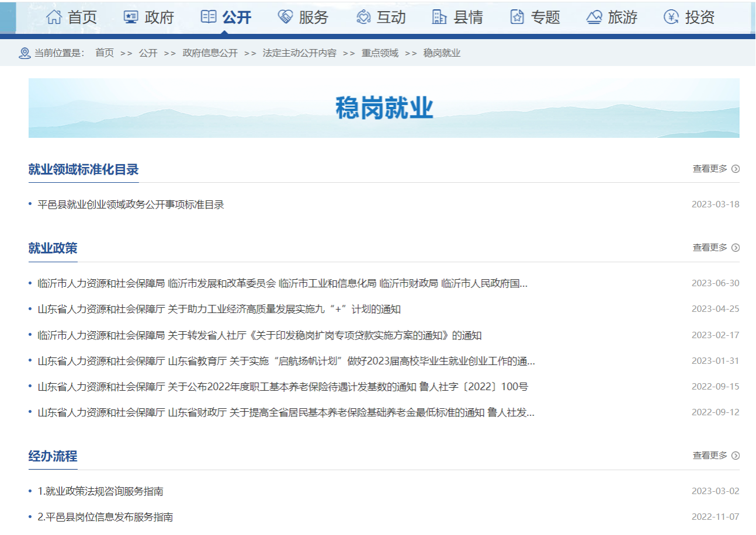The image size is (756, 535).
Task: View more under 就业领域标准化目录
Action: pyautogui.click(x=716, y=169)
